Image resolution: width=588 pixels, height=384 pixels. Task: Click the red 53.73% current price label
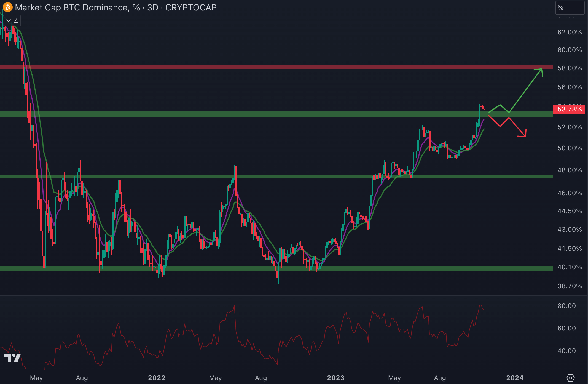click(x=569, y=109)
